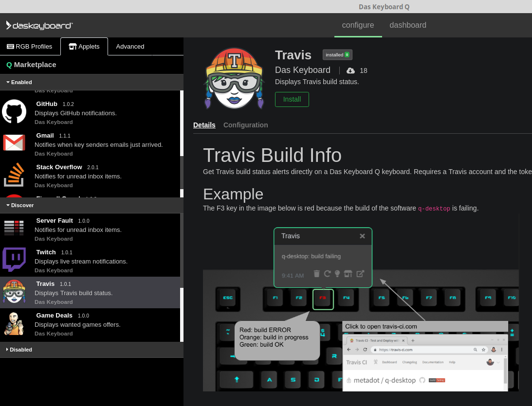Viewport: 532px width, 406px height.
Task: Click the daskeyboard logo in the header
Action: (x=39, y=25)
